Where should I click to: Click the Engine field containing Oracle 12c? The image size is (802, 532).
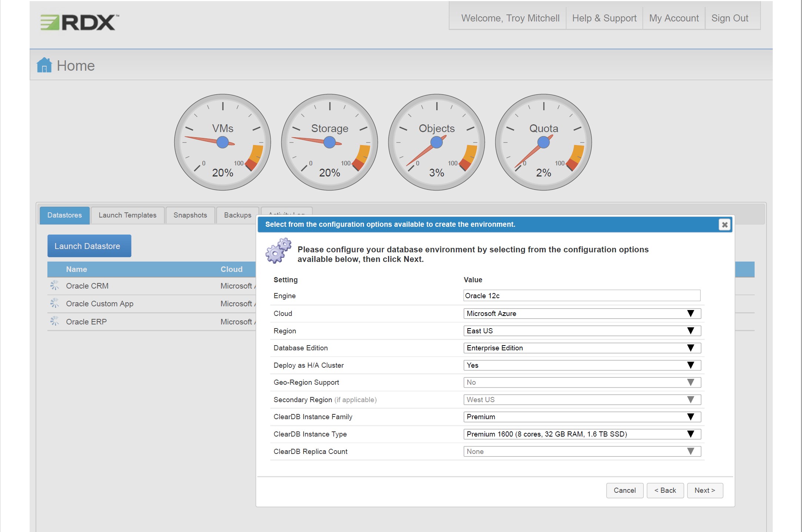pos(581,296)
